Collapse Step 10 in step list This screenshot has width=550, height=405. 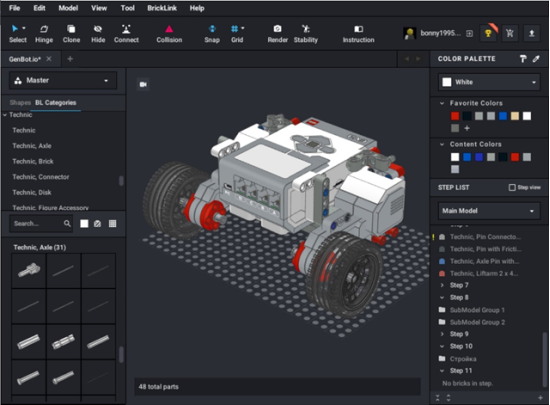tap(442, 346)
